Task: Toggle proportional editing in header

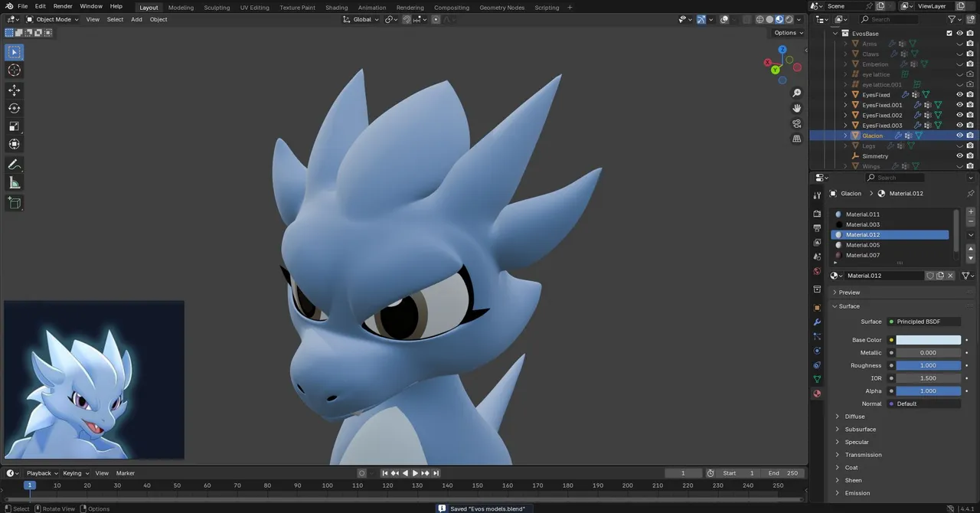Action: (x=436, y=19)
